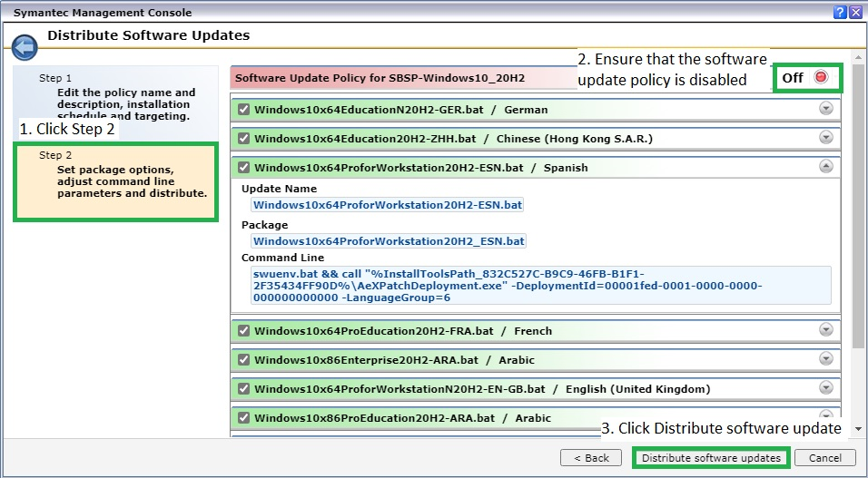
Task: Click the Update Name field
Action: [388, 205]
